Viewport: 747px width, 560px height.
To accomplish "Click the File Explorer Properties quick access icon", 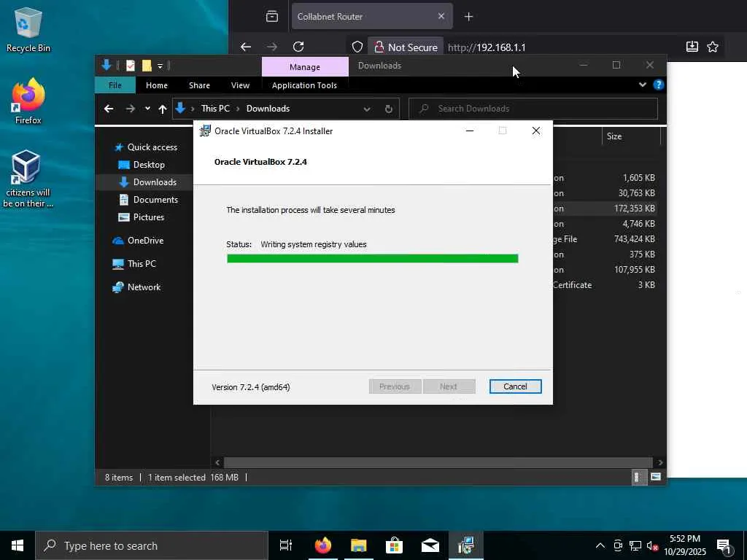I will click(130, 66).
